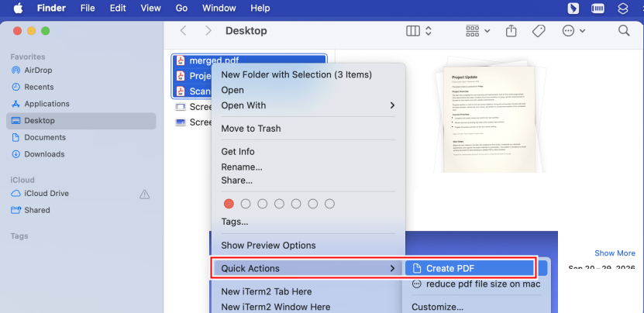The width and height of the screenshot is (644, 313).
Task: Click the first screenshot file icon
Action: click(181, 107)
